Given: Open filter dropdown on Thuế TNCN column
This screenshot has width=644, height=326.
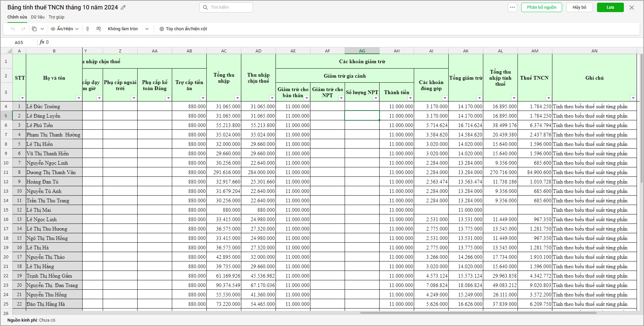Looking at the screenshot, I should (x=548, y=98).
